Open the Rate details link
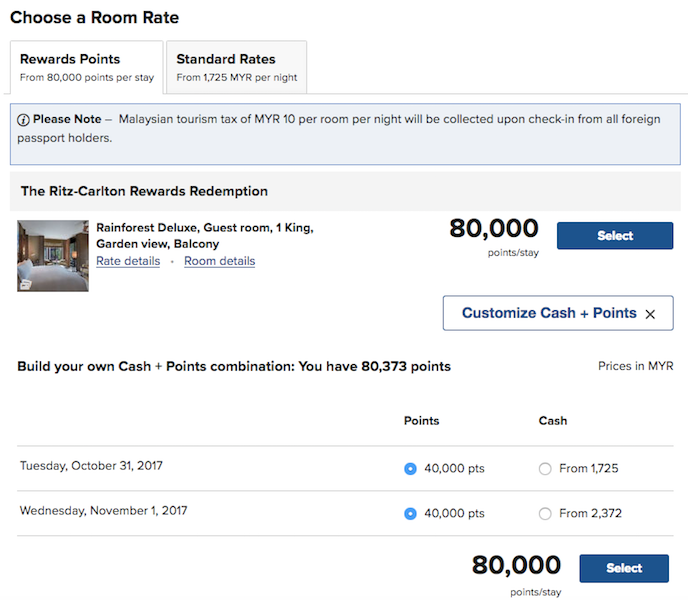 pos(128,262)
